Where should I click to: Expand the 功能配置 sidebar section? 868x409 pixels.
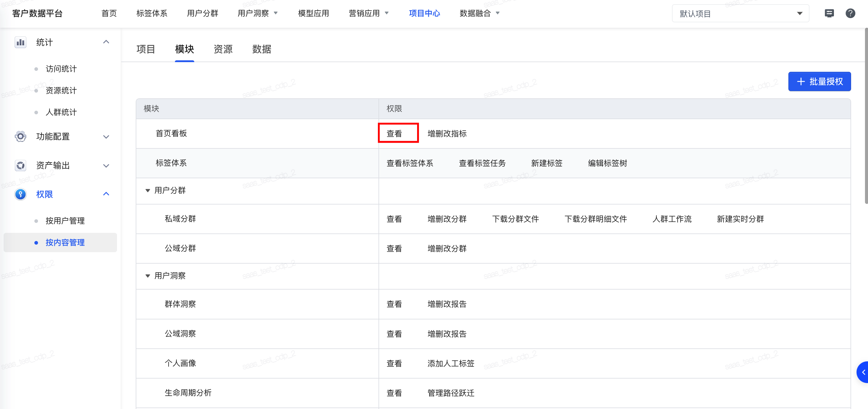[106, 137]
